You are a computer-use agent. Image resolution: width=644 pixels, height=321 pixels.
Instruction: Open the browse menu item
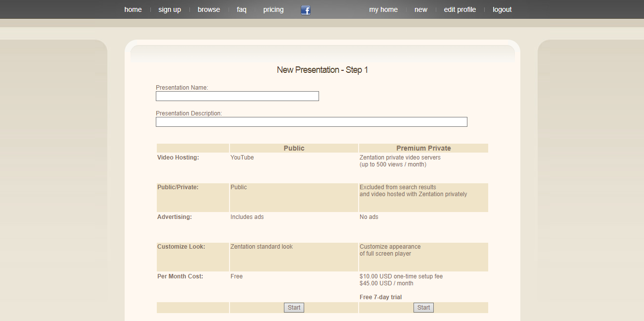pyautogui.click(x=209, y=9)
